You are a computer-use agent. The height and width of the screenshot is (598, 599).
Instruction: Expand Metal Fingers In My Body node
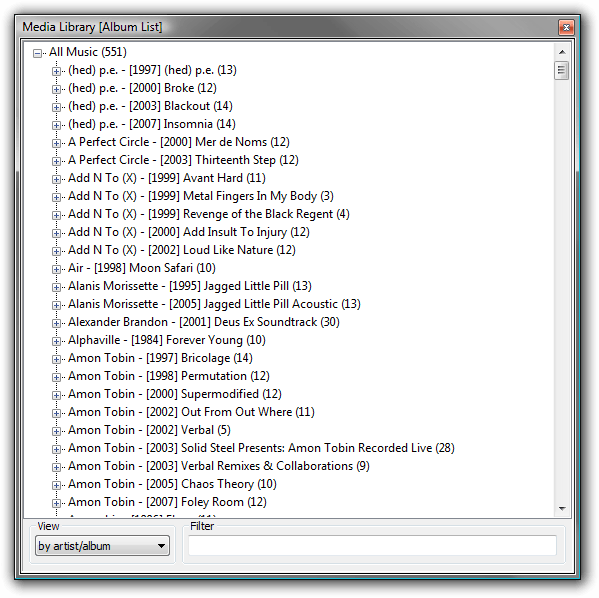(57, 197)
